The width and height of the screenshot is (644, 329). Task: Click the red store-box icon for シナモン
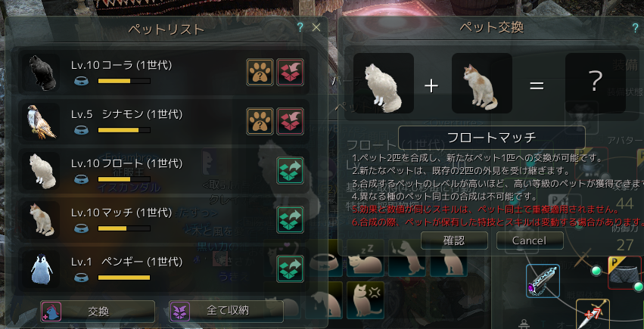point(291,122)
